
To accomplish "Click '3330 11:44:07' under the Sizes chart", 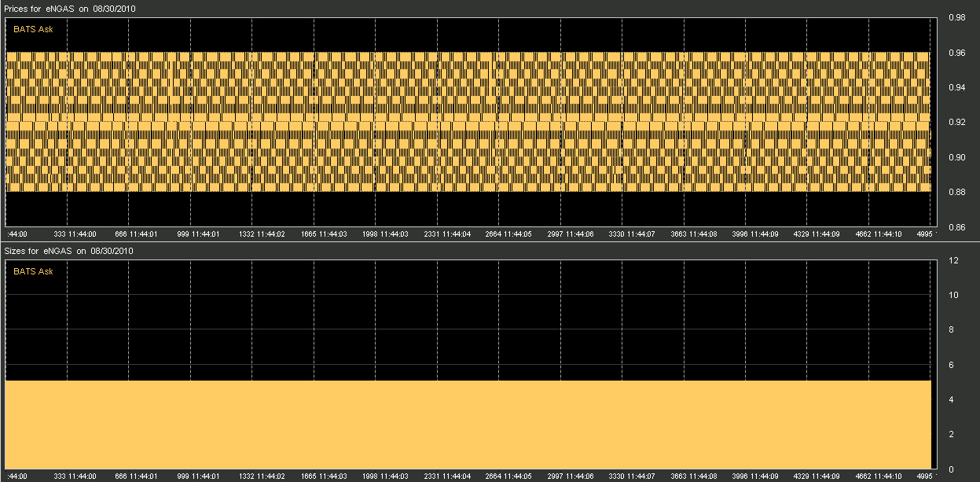I will (x=630, y=476).
